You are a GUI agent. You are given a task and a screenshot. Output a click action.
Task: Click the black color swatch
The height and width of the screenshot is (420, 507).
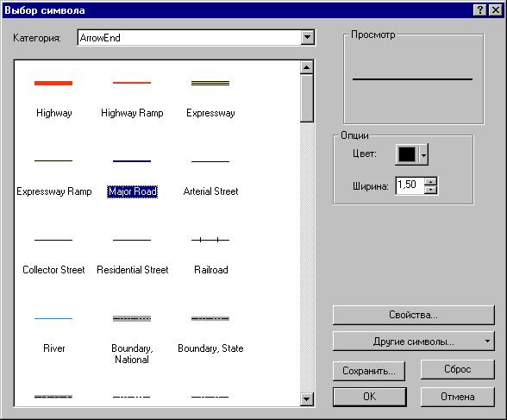point(407,154)
